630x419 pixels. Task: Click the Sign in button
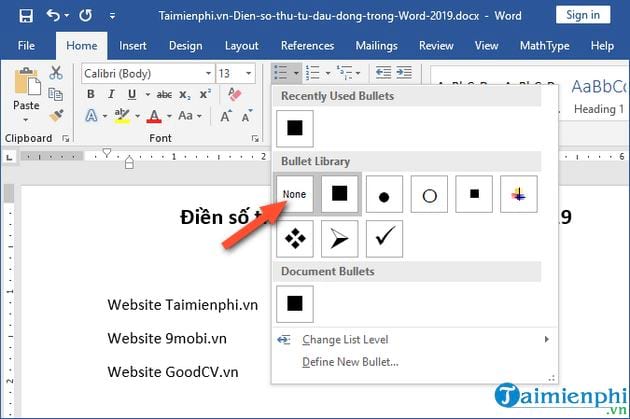coord(583,15)
